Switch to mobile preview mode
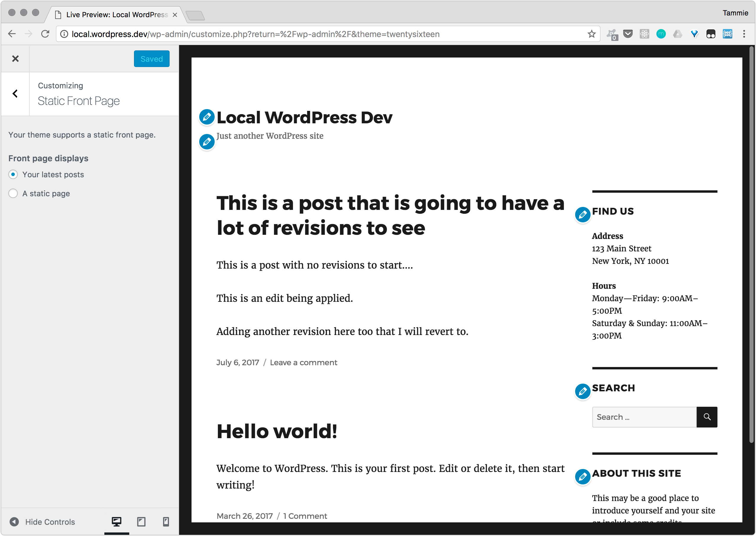The width and height of the screenshot is (756, 536). [x=166, y=521]
